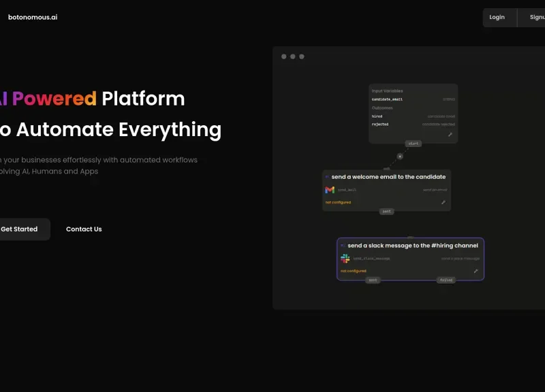Open Login from the top navigation
Screen dimensions: 545x392
point(497,17)
